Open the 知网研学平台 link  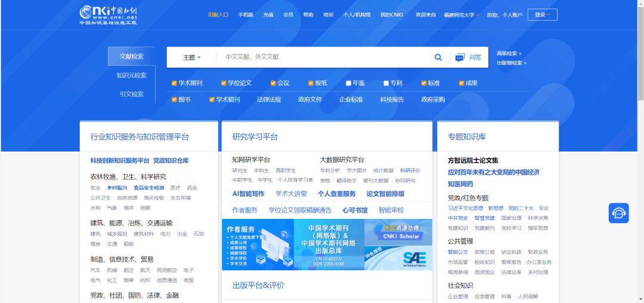[252, 160]
